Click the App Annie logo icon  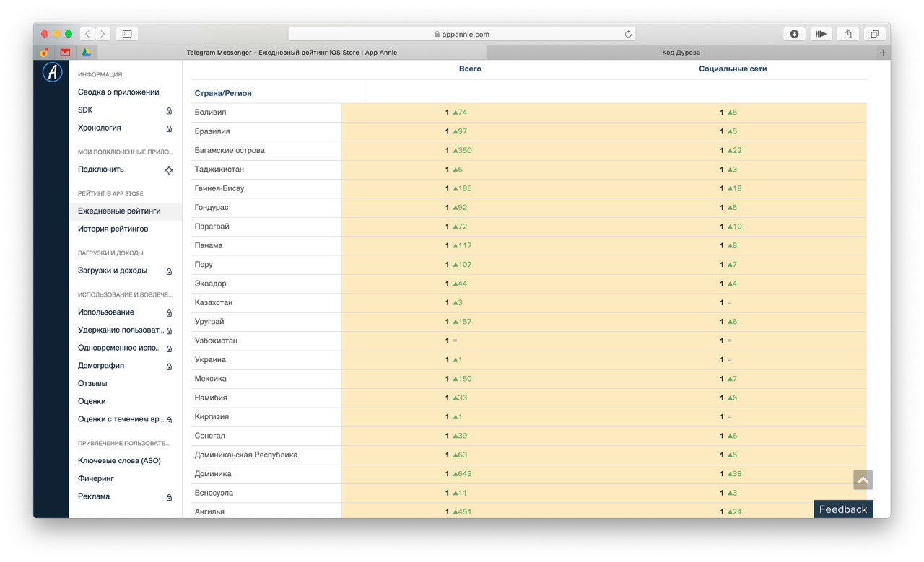click(x=52, y=72)
